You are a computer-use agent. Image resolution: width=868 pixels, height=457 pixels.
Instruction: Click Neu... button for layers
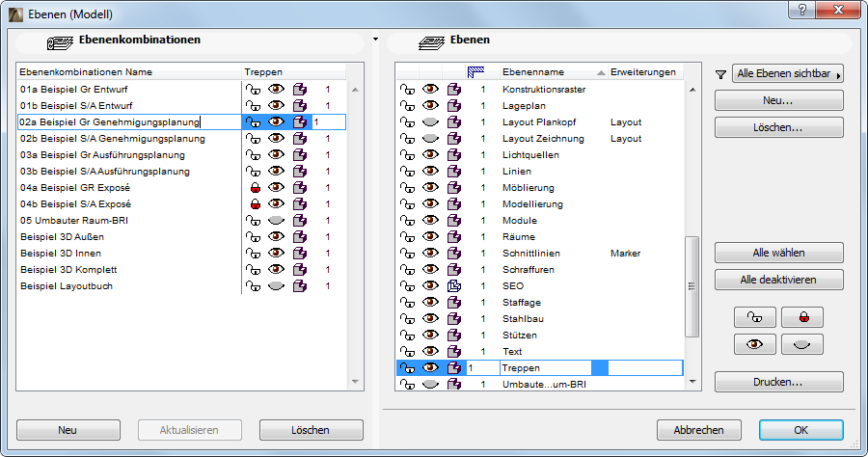[x=779, y=100]
